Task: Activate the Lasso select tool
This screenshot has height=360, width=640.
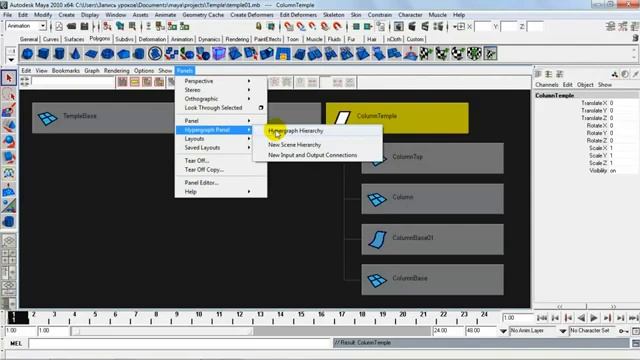Action: click(9, 94)
